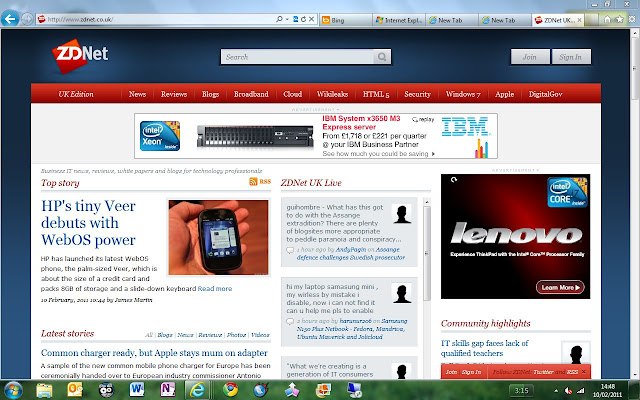The image size is (640, 400).
Task: Click the Join button in the header
Action: click(x=530, y=57)
